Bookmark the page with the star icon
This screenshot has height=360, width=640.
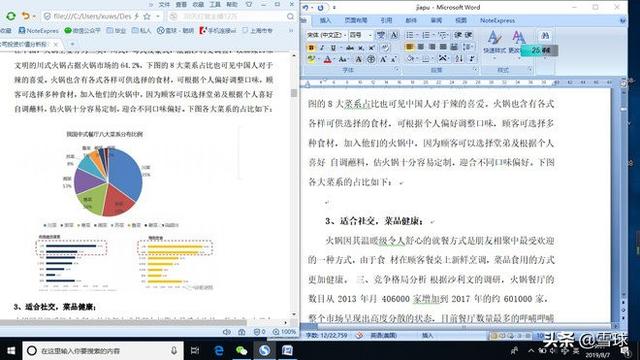click(x=147, y=16)
